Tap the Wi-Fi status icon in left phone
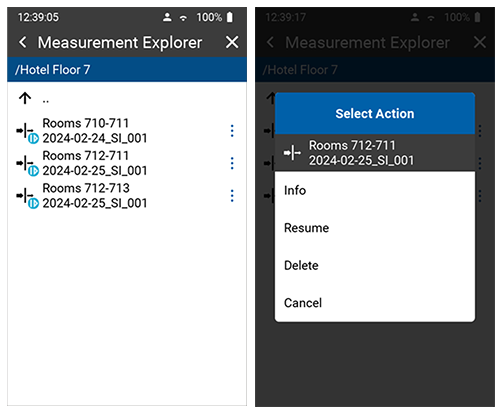500x412 pixels. [x=183, y=18]
